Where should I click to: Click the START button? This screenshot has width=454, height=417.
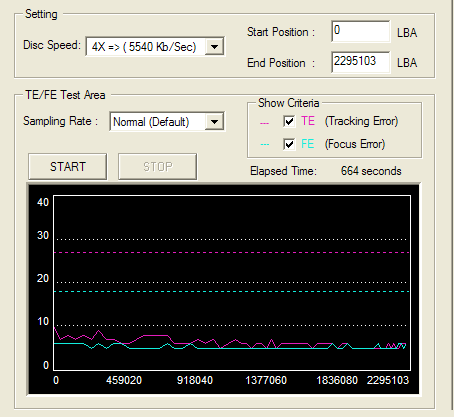pyautogui.click(x=68, y=166)
